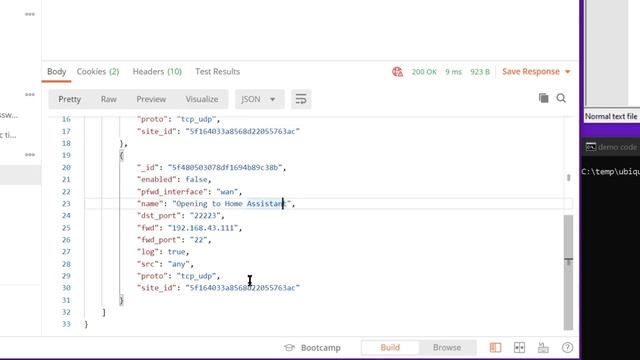Click the 200 OK status
Viewport: 640px width, 360px height.
(x=424, y=72)
